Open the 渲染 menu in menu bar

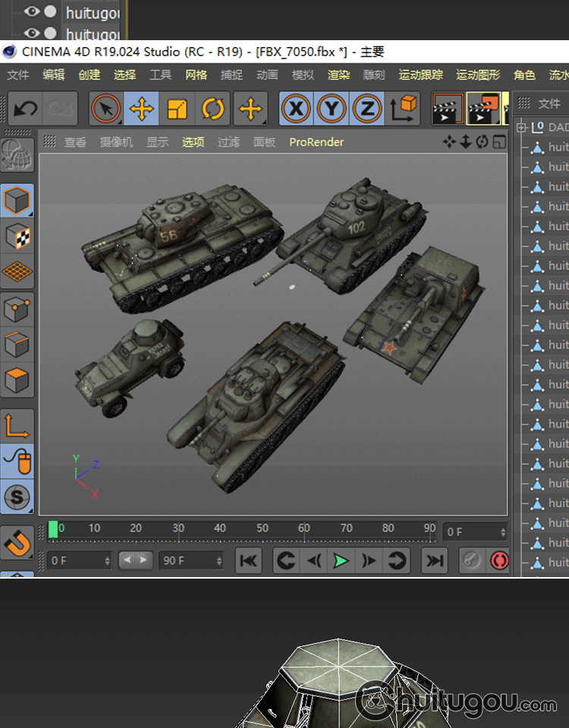pos(338,75)
